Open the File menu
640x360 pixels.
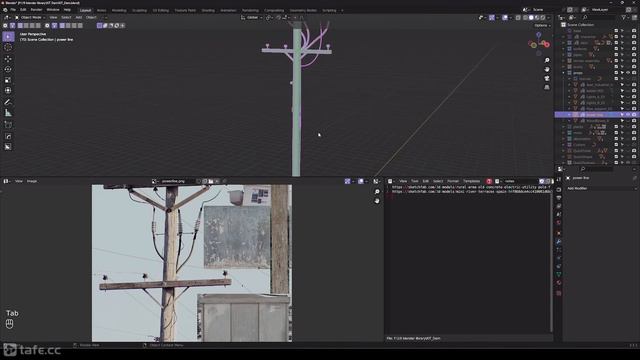coord(13,10)
